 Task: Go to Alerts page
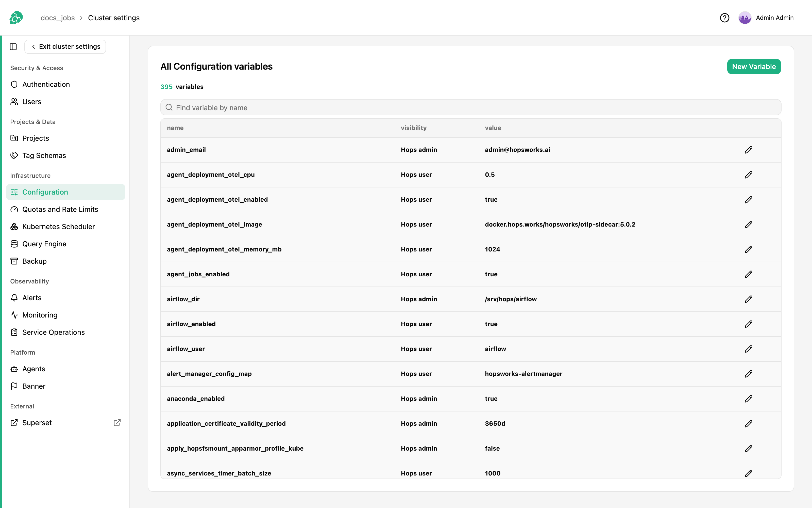tap(66, 298)
